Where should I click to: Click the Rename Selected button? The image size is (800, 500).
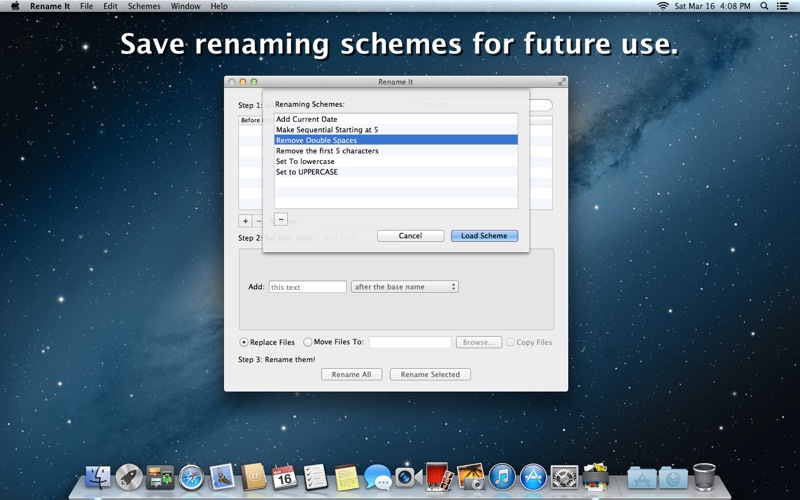[x=430, y=374]
